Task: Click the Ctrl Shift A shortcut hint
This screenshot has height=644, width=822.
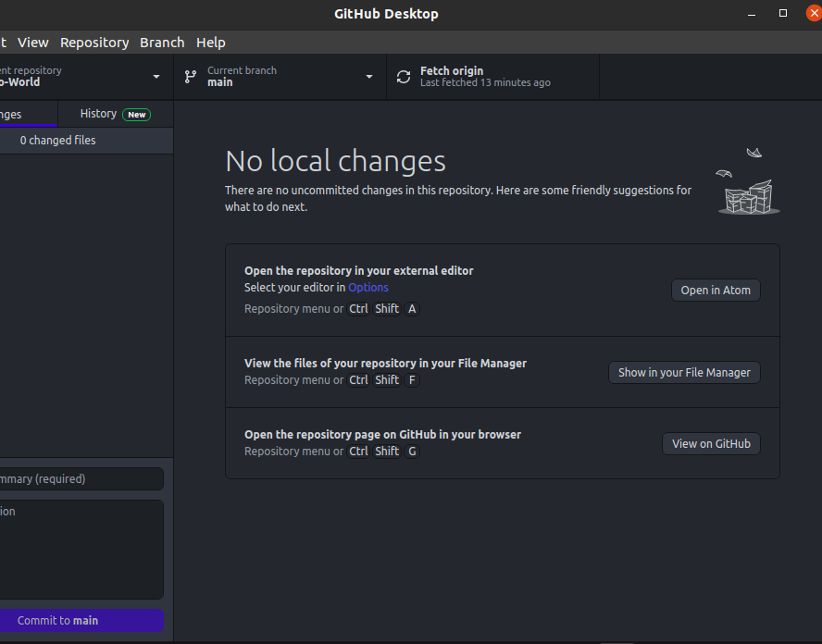Action: (x=383, y=308)
